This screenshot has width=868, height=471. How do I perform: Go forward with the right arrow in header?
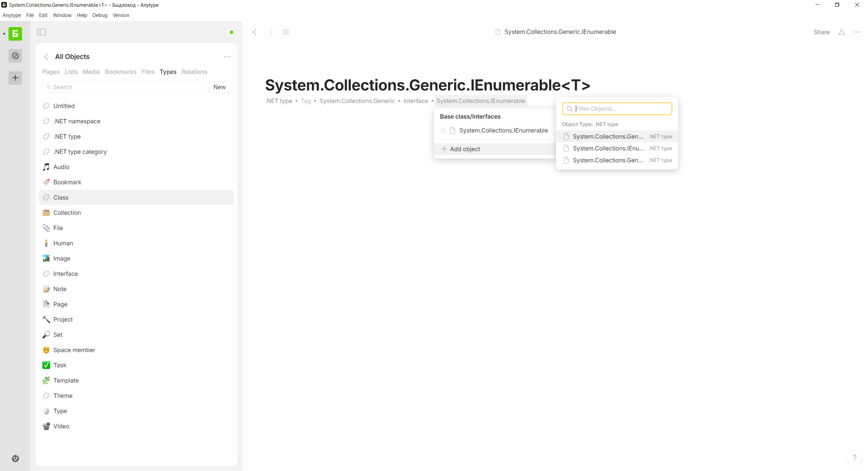point(271,32)
